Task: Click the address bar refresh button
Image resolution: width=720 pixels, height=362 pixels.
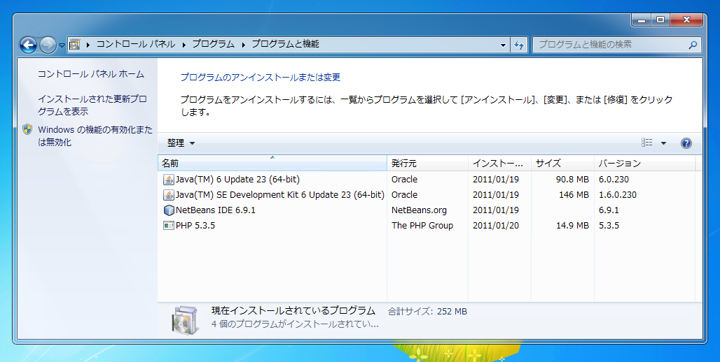Action: pos(519,45)
